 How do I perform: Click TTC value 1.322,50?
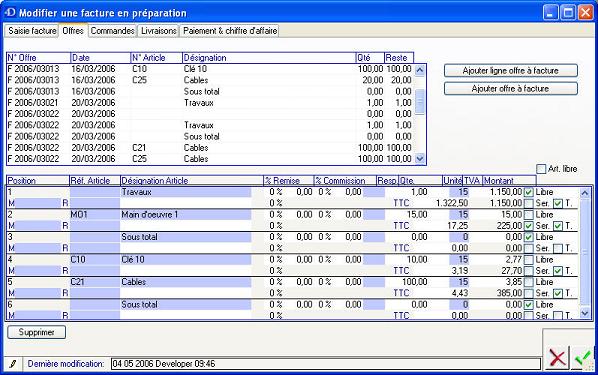452,203
